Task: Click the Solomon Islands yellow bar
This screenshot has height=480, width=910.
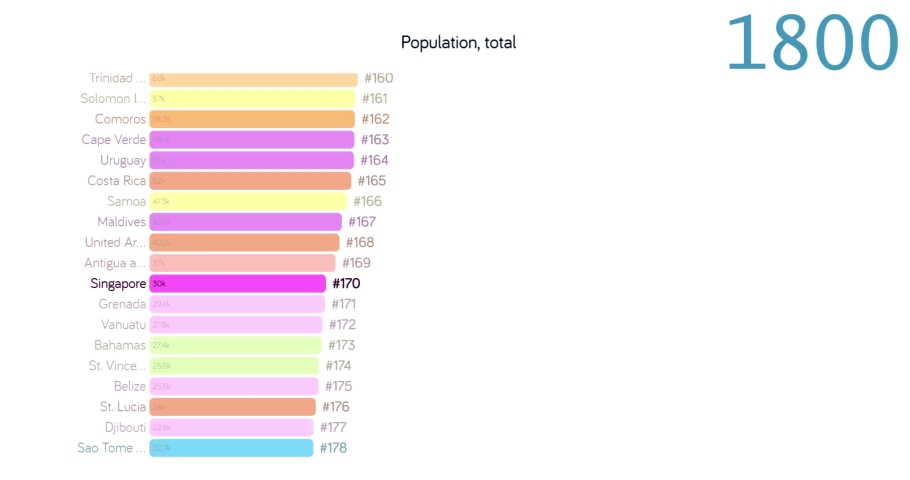Action: pos(252,99)
